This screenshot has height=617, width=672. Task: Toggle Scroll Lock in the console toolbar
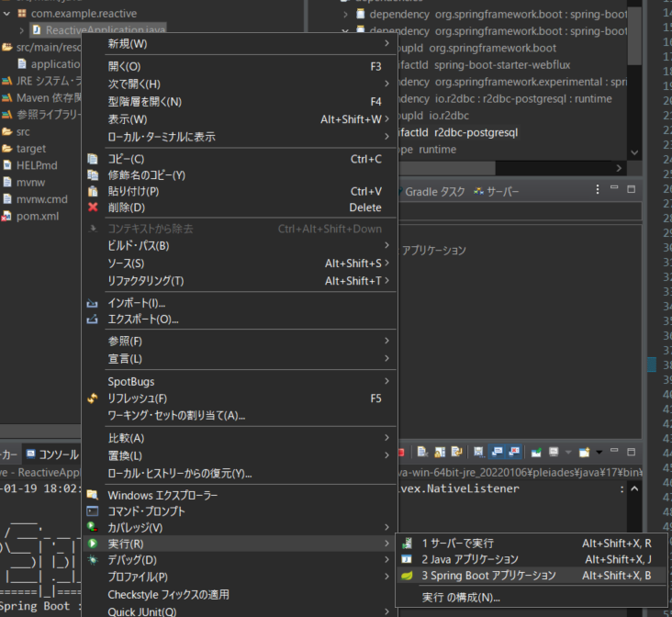click(440, 452)
